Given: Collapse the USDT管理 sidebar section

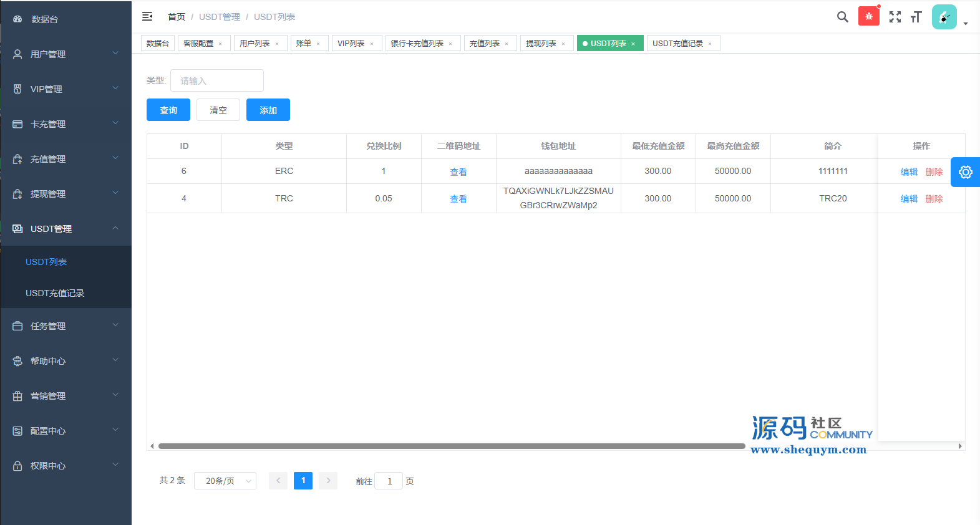Looking at the screenshot, I should (x=65, y=229).
